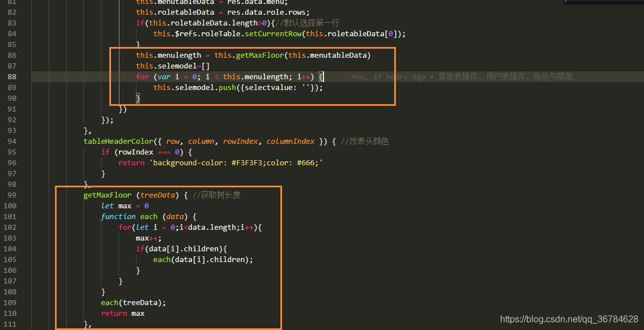The image size is (644, 330).
Task: Click 'getMaxFloor' definition on line 99
Action: 108,195
